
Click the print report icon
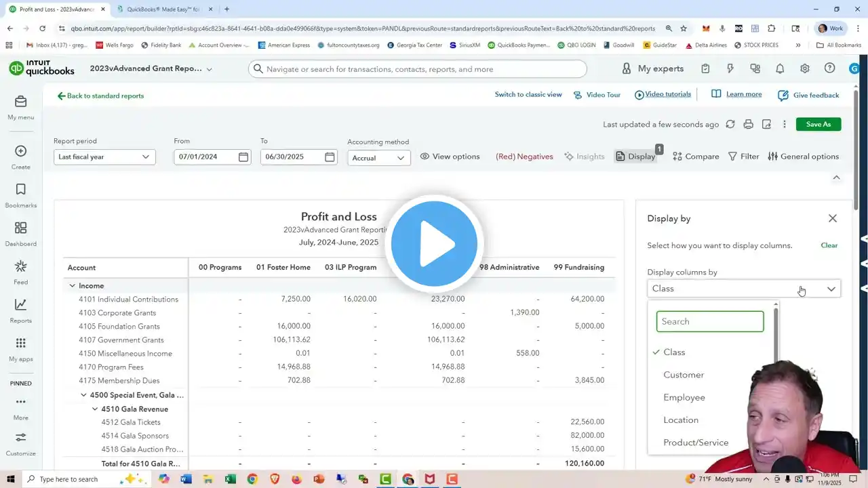748,124
